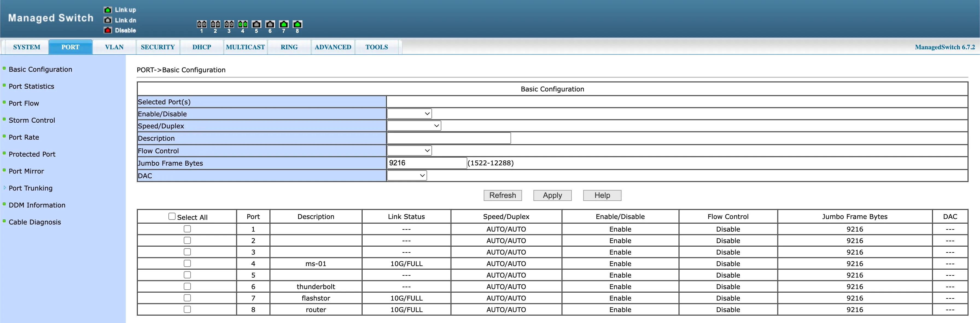Open the Protected Port page

pos(32,154)
